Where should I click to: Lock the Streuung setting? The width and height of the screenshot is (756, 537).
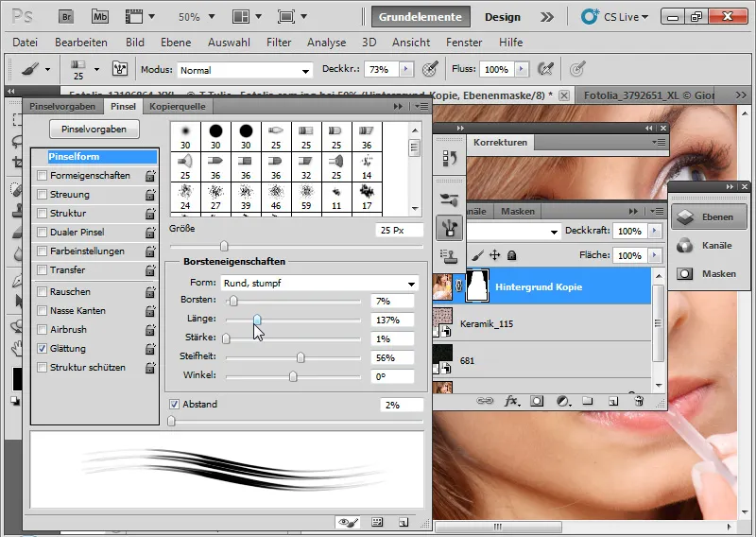pos(150,195)
